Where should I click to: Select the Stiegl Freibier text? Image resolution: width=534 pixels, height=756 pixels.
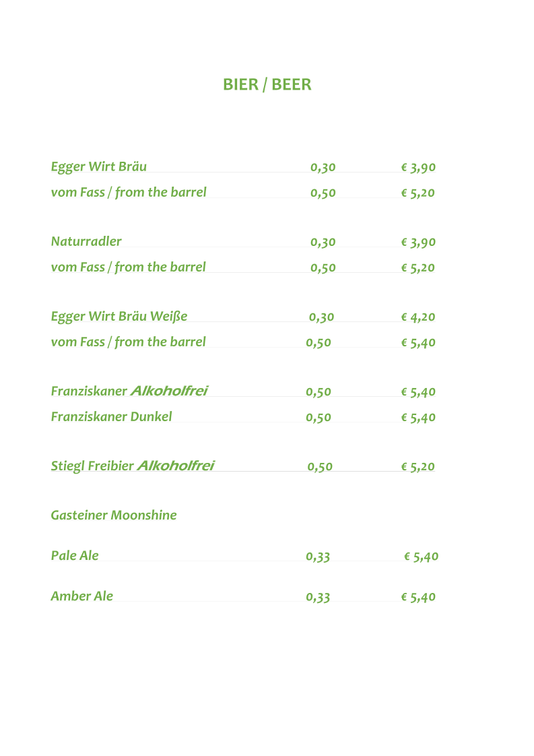click(x=92, y=466)
